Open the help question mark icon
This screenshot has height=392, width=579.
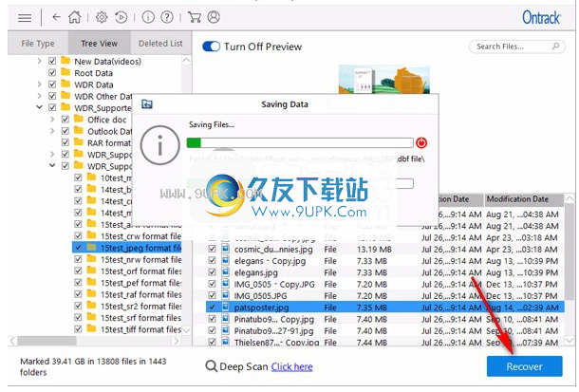[x=167, y=17]
